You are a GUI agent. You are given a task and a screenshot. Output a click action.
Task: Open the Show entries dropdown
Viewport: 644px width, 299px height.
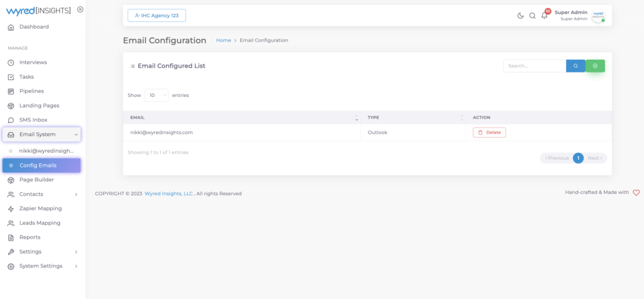(x=157, y=95)
